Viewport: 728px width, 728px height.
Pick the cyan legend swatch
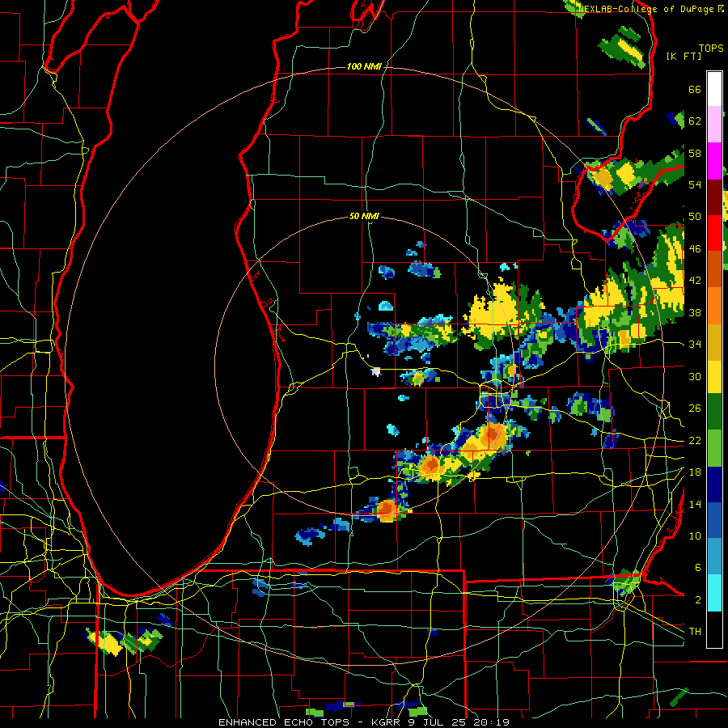pyautogui.click(x=714, y=593)
